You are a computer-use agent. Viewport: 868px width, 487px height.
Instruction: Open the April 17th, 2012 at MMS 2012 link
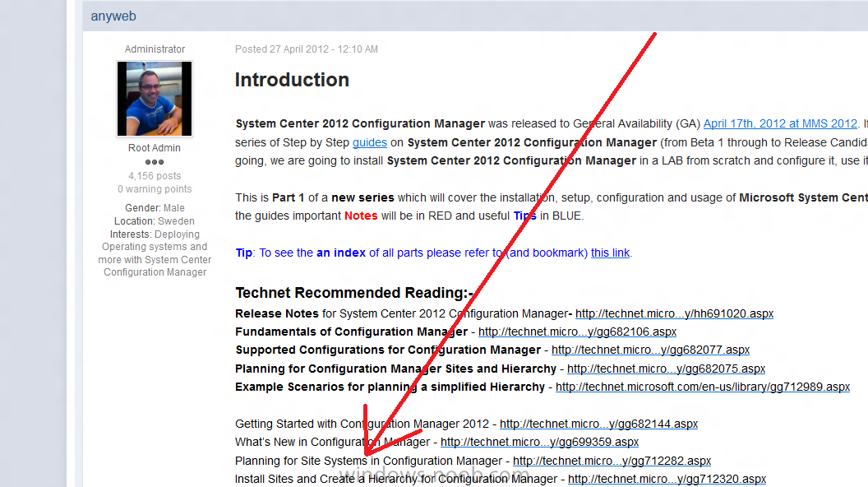pos(780,123)
